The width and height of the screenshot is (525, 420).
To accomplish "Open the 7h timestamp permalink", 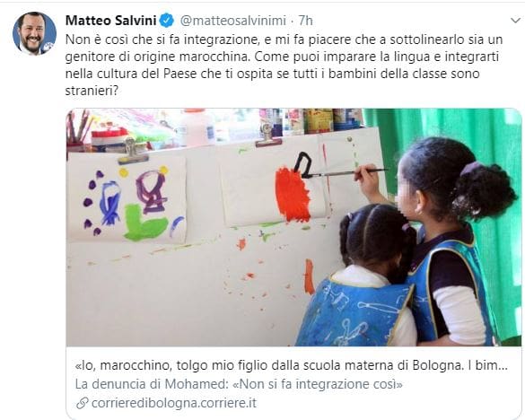I will point(305,21).
